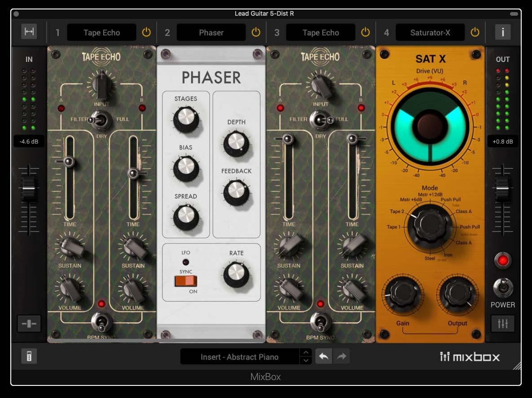Open slot 4 effect selector showing Saturator-X
The width and height of the screenshot is (532, 398).
tap(430, 33)
